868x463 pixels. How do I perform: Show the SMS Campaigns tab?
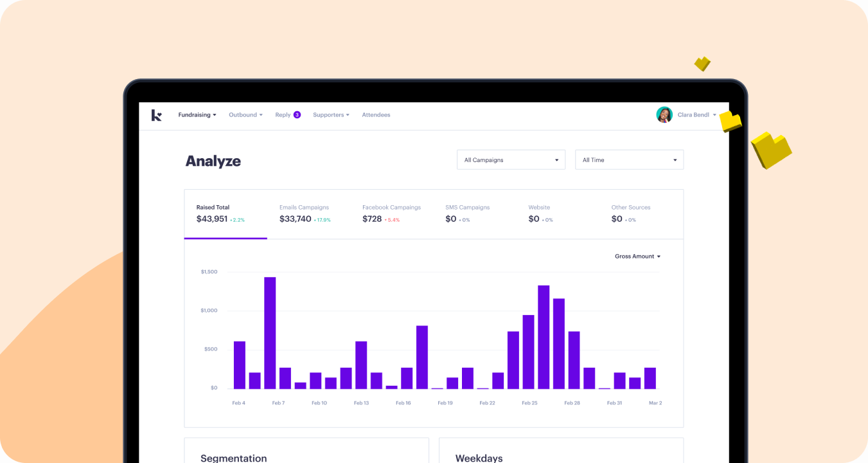click(x=474, y=214)
